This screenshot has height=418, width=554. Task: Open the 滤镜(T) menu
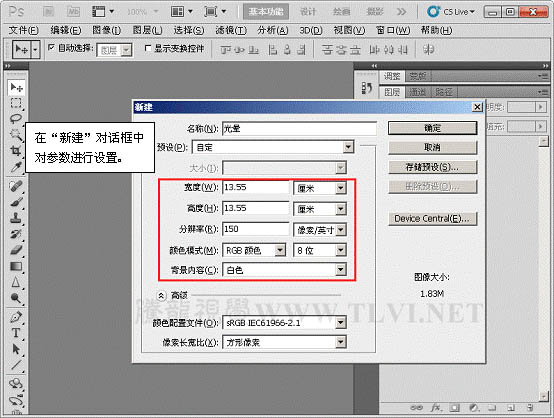(231, 30)
